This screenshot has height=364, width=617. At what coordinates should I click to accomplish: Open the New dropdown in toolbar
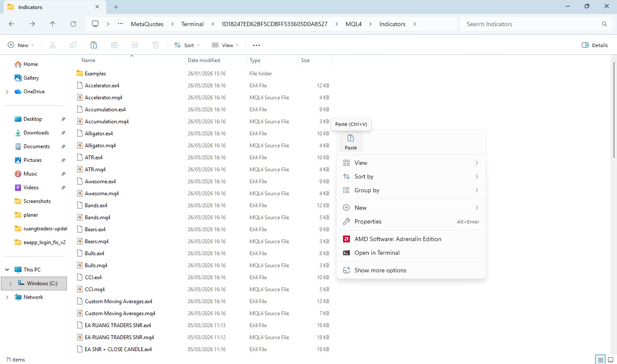tap(21, 45)
